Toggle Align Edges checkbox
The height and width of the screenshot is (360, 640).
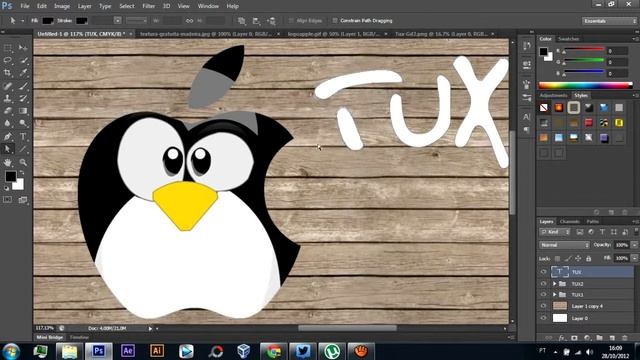(291, 20)
